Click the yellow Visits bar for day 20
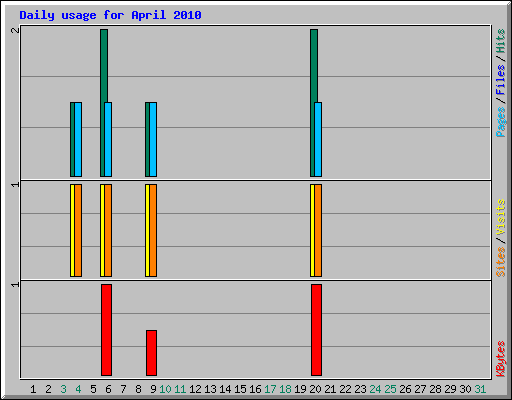 (x=312, y=230)
